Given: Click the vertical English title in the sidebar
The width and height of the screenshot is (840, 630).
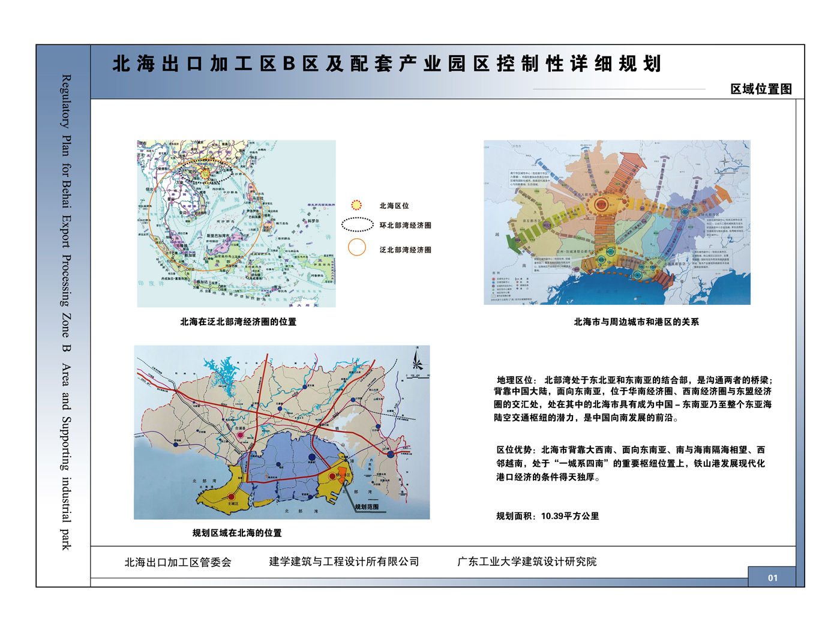Looking at the screenshot, I should (x=66, y=312).
